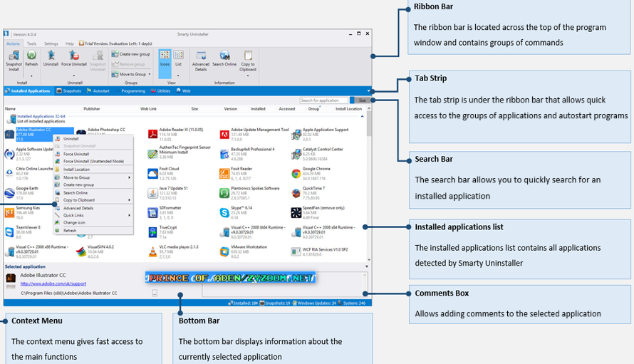Choose Advanced Details from the context menu

(93, 208)
